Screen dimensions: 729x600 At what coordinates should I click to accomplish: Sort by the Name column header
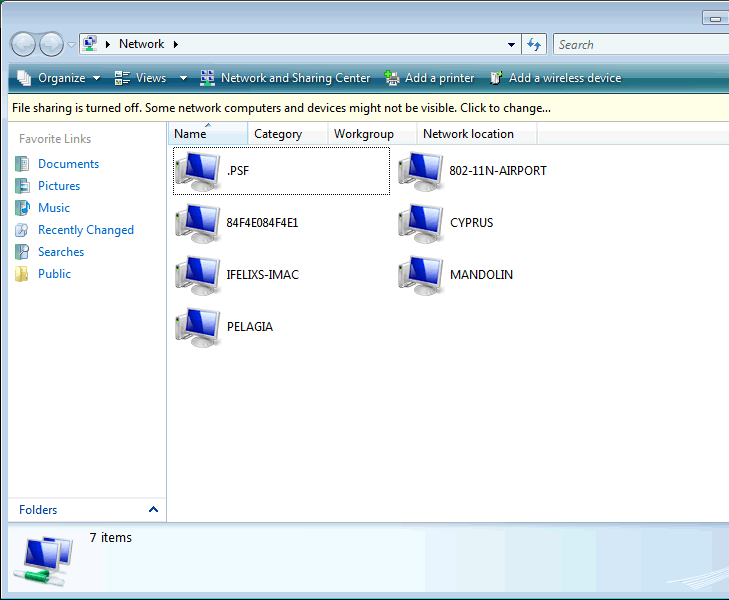coord(190,134)
